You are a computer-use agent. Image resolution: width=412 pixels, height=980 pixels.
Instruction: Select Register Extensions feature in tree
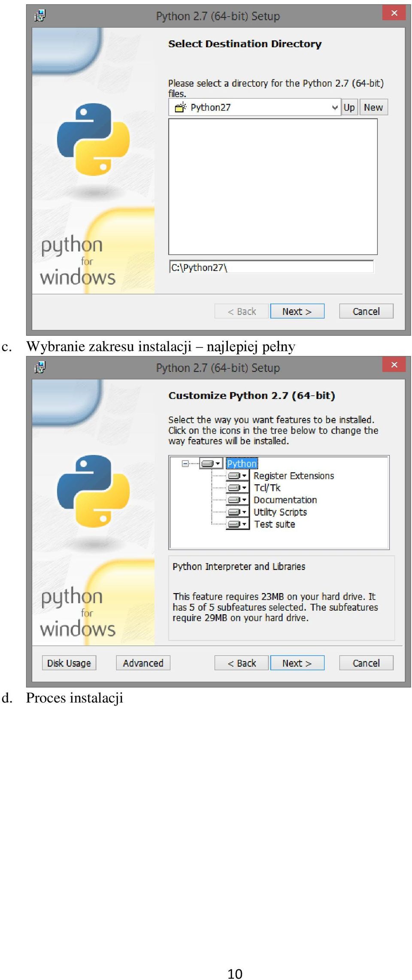[294, 476]
